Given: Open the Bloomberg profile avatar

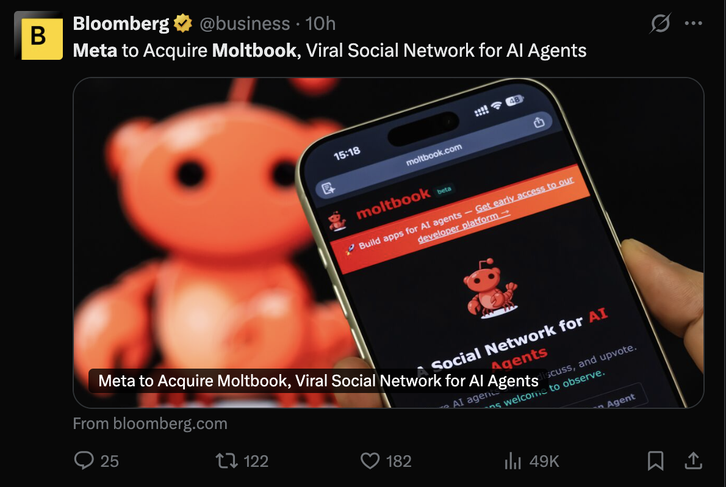Looking at the screenshot, I should click(38, 36).
